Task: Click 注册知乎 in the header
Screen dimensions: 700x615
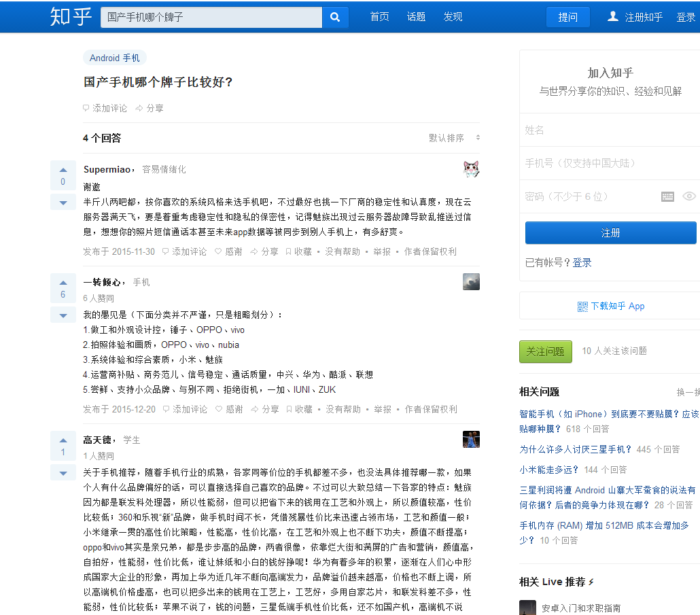Action: coord(644,17)
